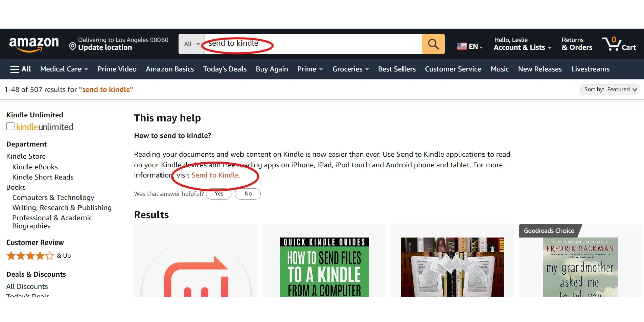644x322 pixels.
Task: Open the Fredrik Backman book cover
Action: [x=580, y=267]
